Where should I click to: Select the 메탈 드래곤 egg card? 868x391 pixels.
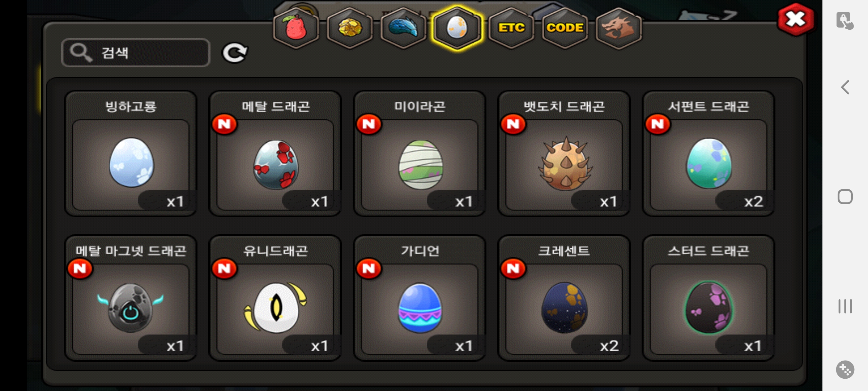click(275, 154)
